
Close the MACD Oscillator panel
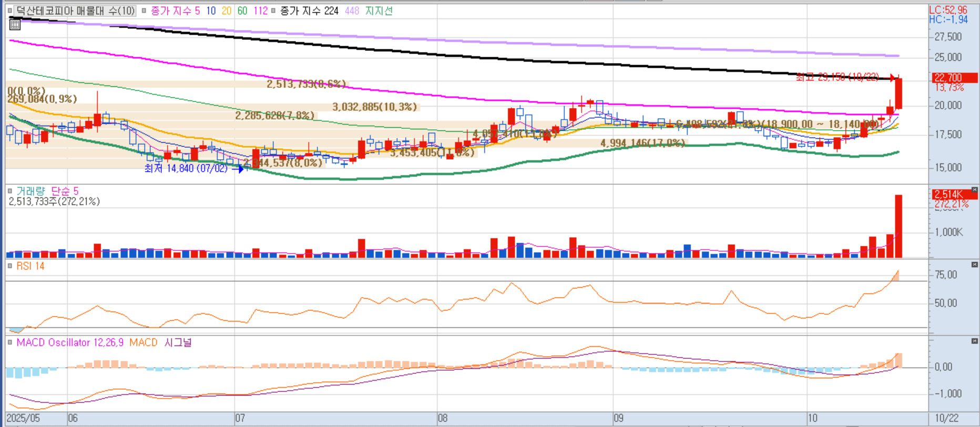975,341
